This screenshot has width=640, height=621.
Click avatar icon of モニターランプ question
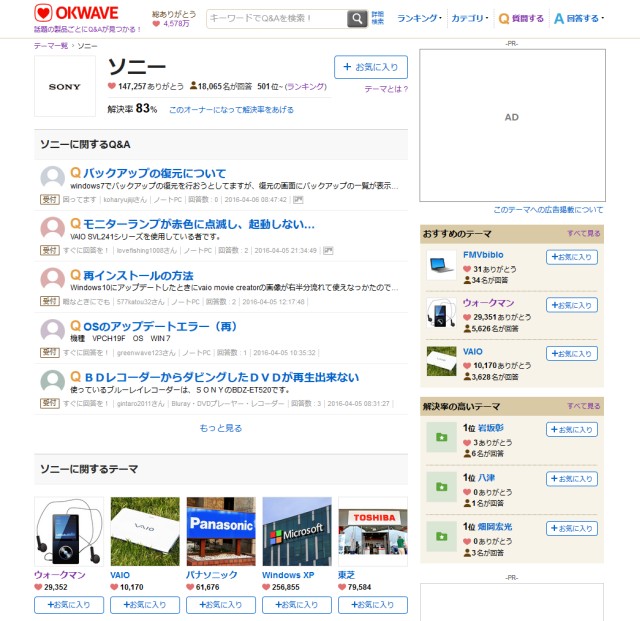[x=53, y=229]
